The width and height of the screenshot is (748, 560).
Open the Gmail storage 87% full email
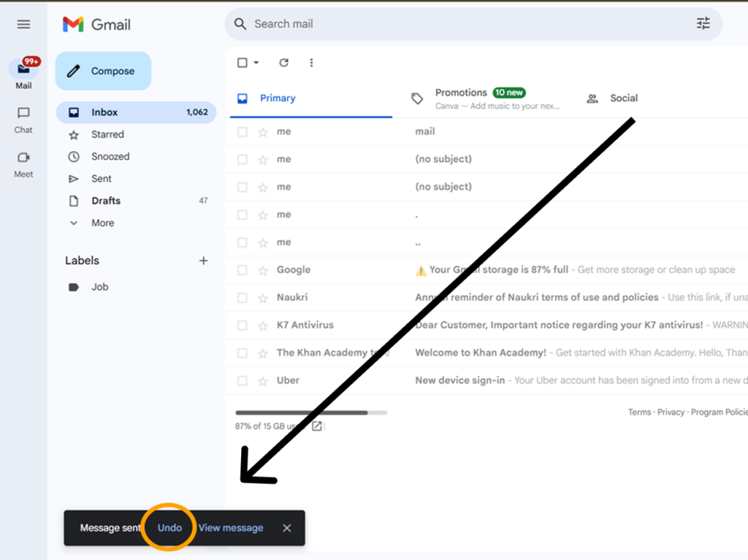point(486,270)
